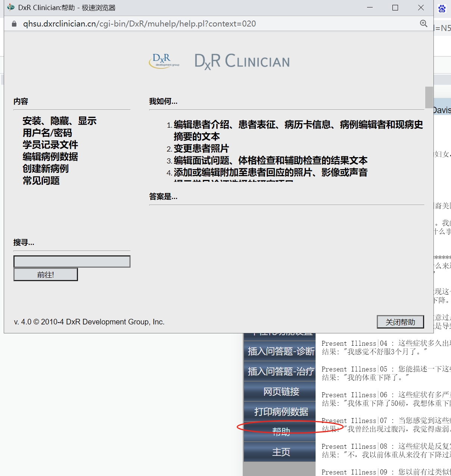
Task: Open how-to item 添加或编辑附加至患者回应的照片
Action: [270, 172]
